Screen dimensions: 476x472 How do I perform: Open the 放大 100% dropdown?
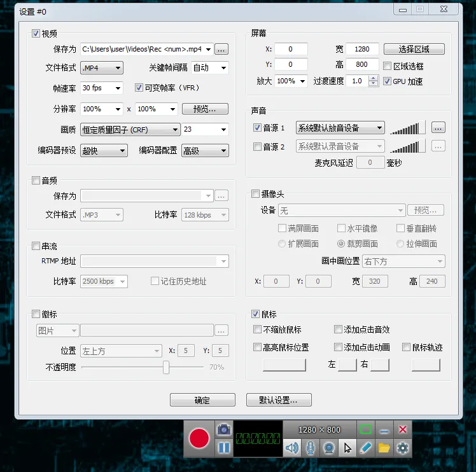point(291,81)
